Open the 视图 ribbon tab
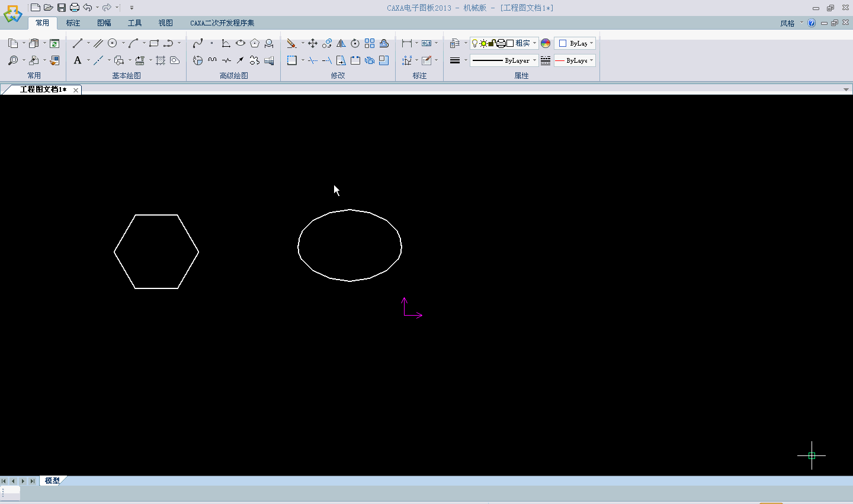 [165, 23]
